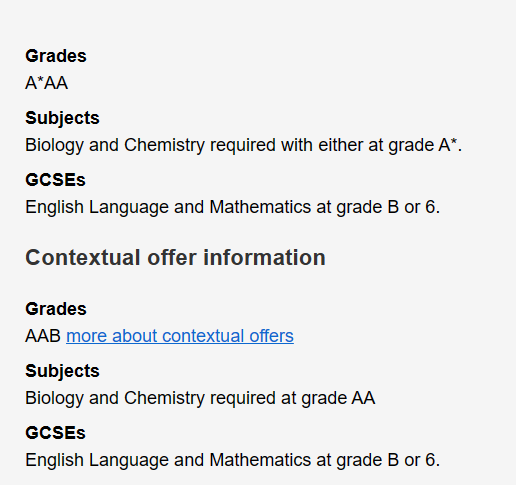516x485 pixels.
Task: Open the 'more about contextual offers' link
Action: (x=180, y=336)
